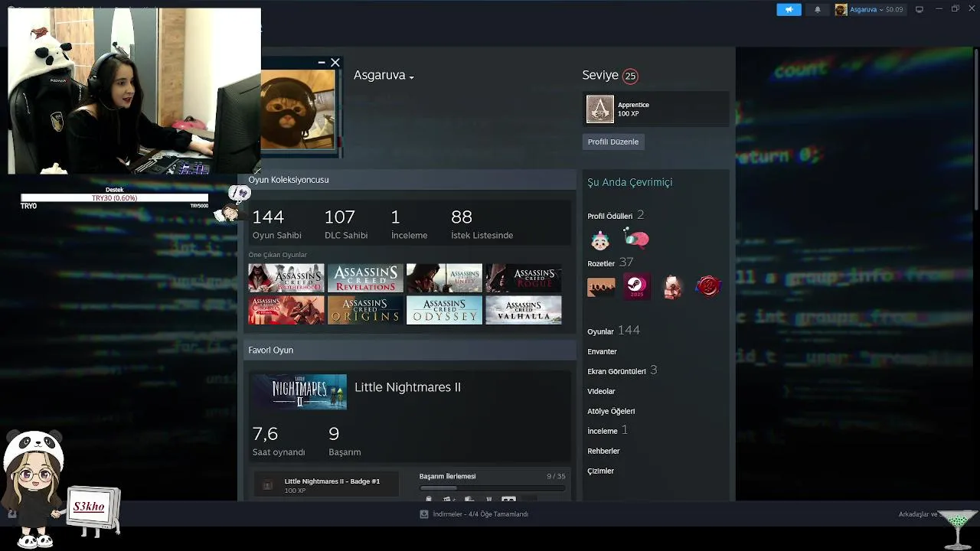The height and width of the screenshot is (551, 980).
Task: Open the announcements megaphone button
Action: 789,10
